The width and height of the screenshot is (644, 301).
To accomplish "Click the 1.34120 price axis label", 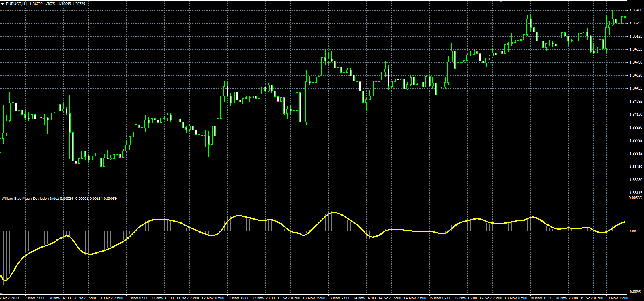I will 635,115.
